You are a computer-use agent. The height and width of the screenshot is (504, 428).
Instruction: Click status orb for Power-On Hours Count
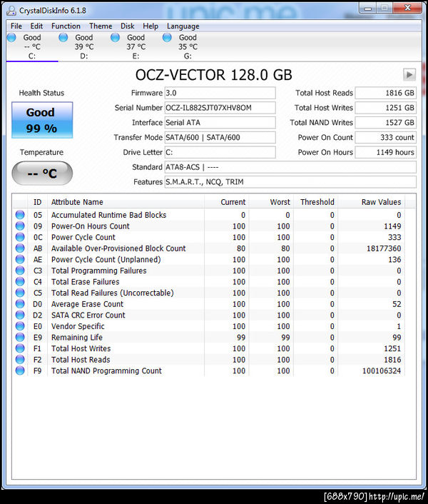point(20,226)
